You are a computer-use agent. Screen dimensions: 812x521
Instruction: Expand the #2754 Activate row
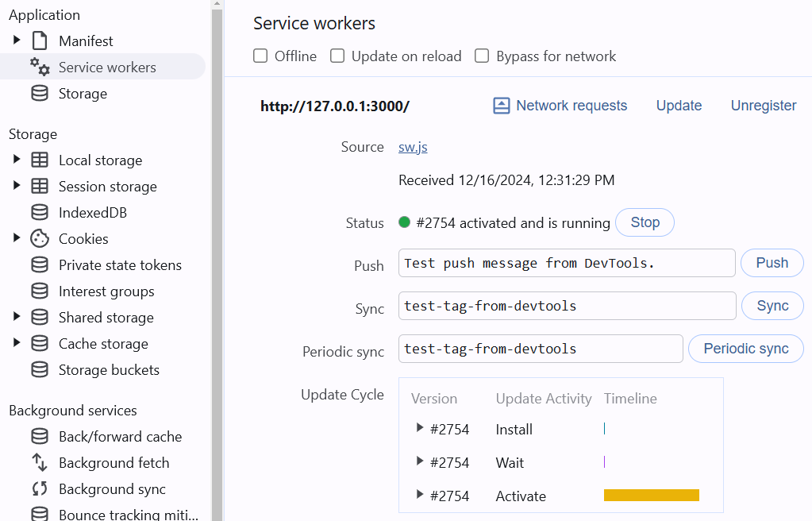[x=420, y=495]
